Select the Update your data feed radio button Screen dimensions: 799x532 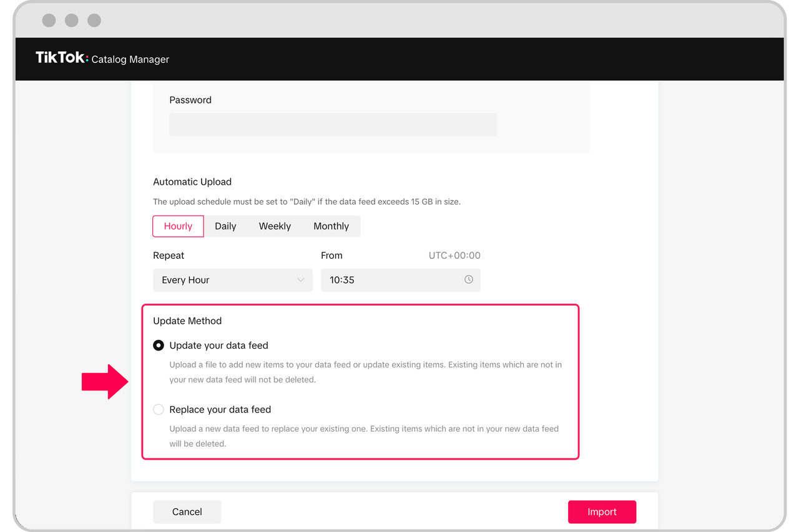(x=159, y=345)
